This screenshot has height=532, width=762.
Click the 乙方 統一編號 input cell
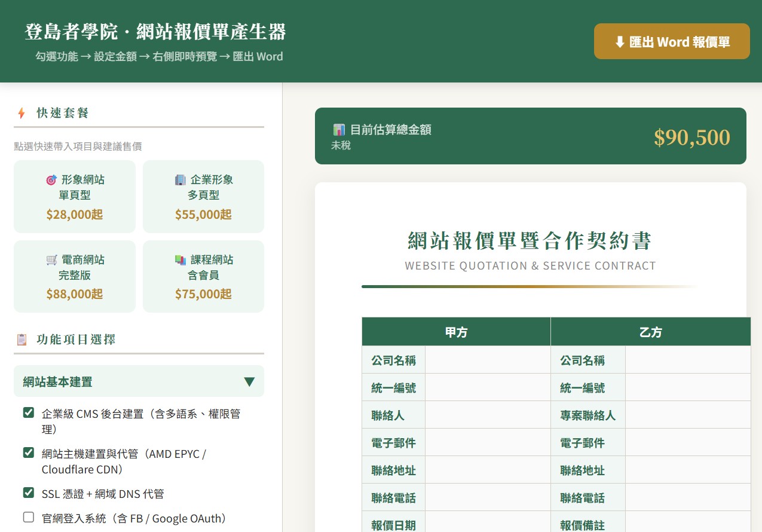[x=688, y=387]
